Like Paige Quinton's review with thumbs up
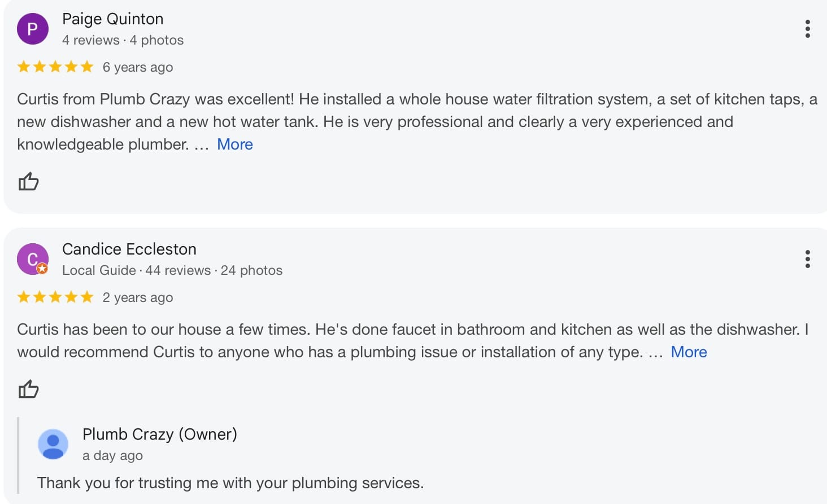This screenshot has height=504, width=827. point(28,181)
